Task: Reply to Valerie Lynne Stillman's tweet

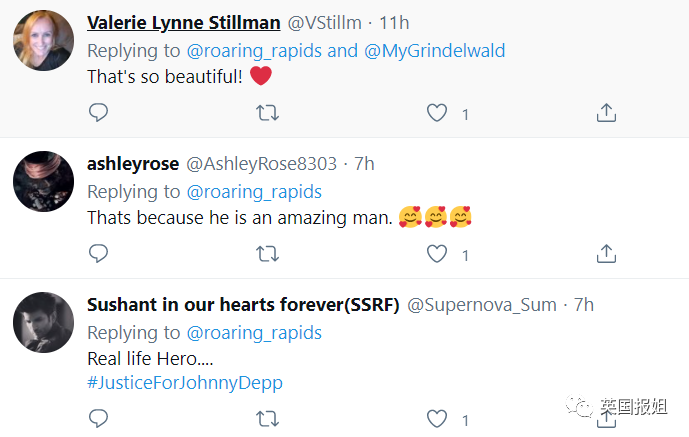Action: click(x=98, y=113)
